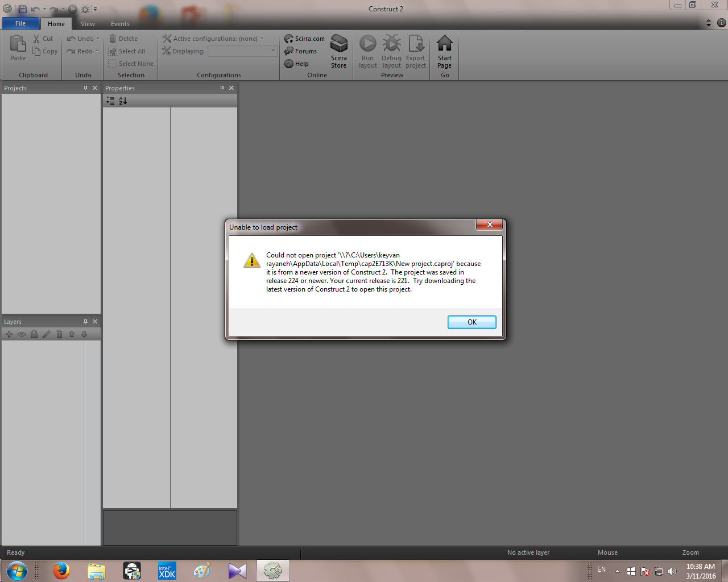728x582 pixels.
Task: Click the Cut scissors button
Action: [43, 39]
